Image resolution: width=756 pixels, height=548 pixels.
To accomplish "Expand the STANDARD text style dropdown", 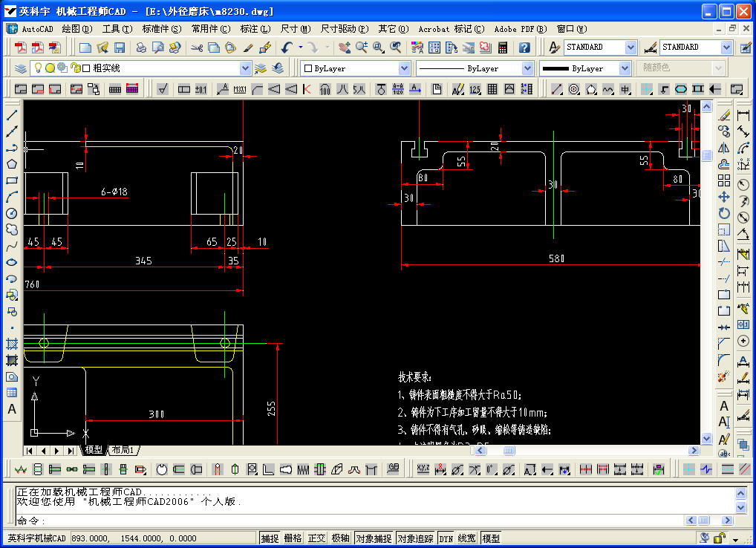I will pyautogui.click(x=630, y=48).
